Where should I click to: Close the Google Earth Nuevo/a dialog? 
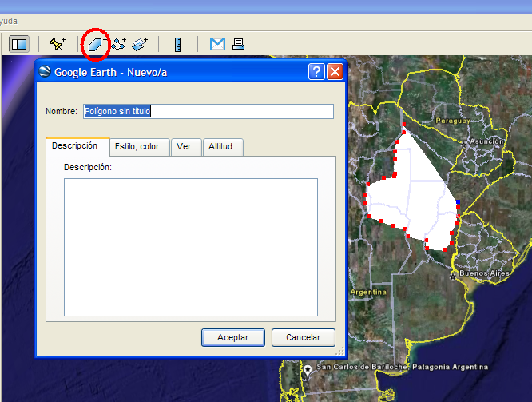pyautogui.click(x=335, y=72)
